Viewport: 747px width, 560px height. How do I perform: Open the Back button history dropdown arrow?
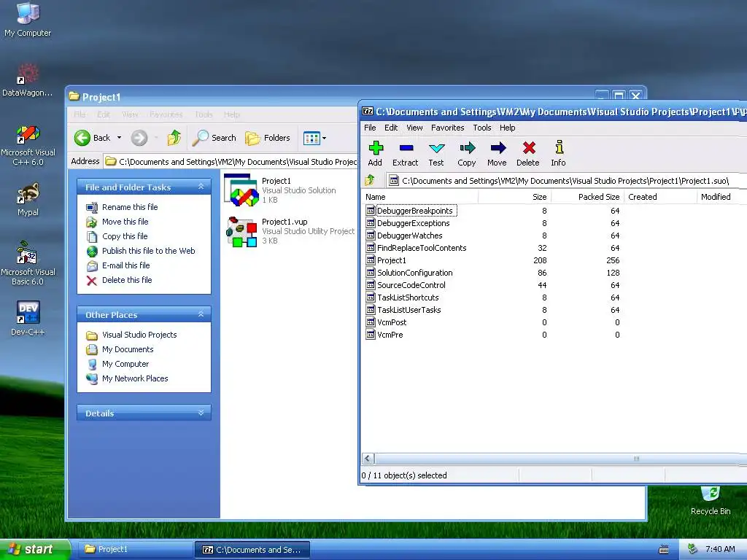click(x=119, y=138)
